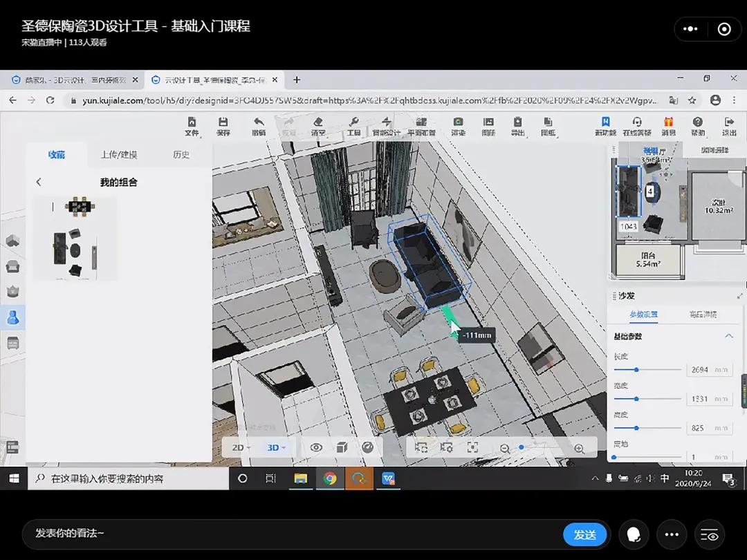Viewport: 747px width, 560px height.
Task: Click the fit-to-view frame icon
Action: [472, 447]
